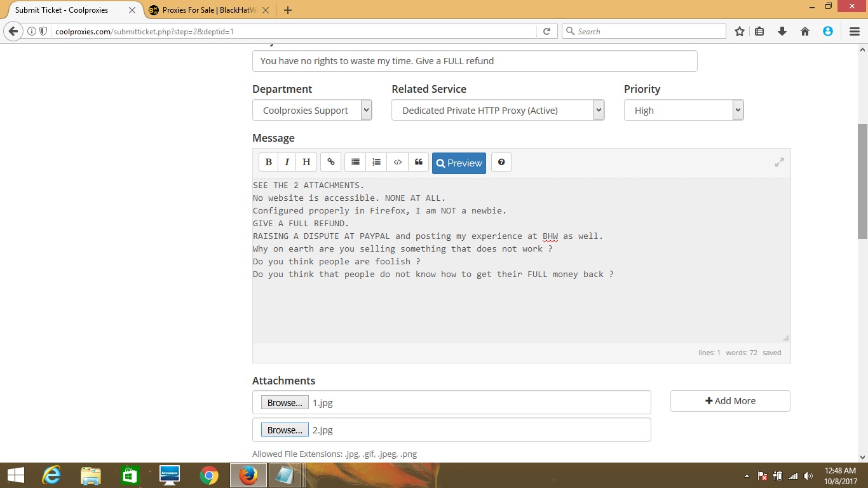Go to the Firefox home page
This screenshot has height=488, width=868.
[x=805, y=31]
